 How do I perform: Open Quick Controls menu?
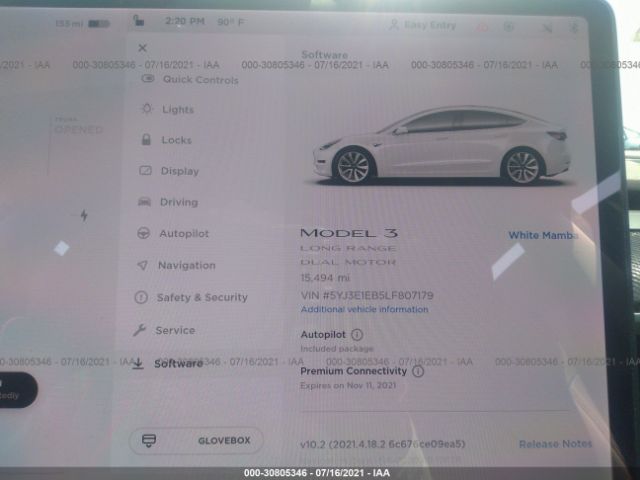tap(190, 79)
